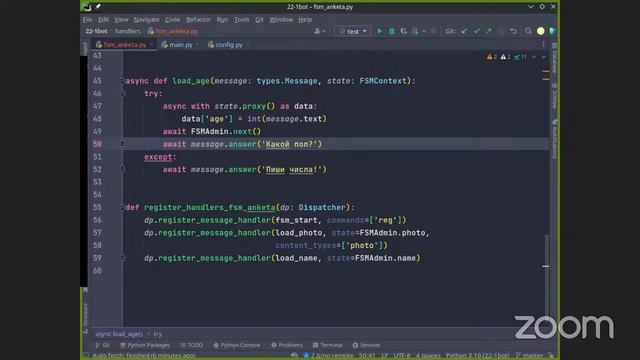Viewport: 640px width, 360px height.
Task: Click the yellow IDE updates icon
Action: coord(540,31)
